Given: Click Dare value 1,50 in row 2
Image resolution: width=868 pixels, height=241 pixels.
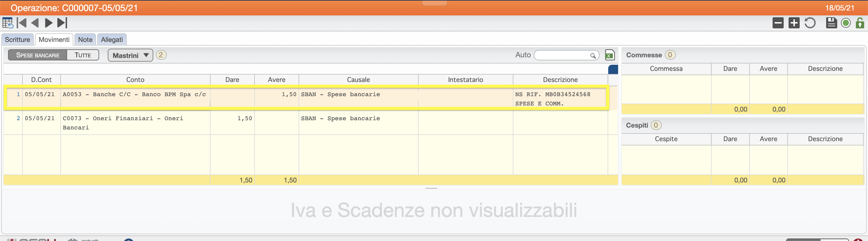Looking at the screenshot, I should tap(245, 118).
